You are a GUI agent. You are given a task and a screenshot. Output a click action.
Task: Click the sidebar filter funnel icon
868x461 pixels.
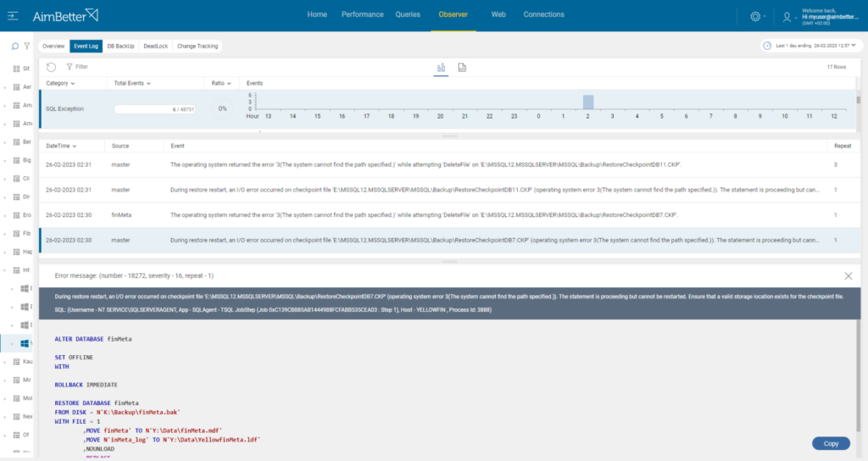26,47
